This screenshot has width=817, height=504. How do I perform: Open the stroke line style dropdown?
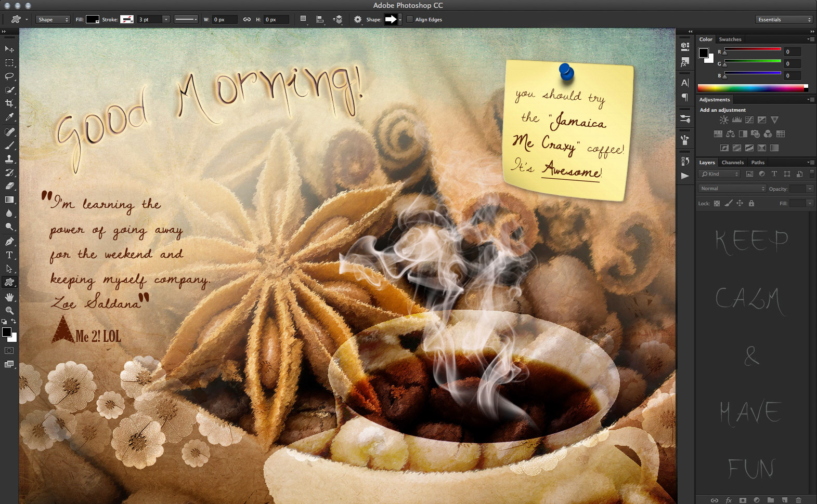click(186, 20)
